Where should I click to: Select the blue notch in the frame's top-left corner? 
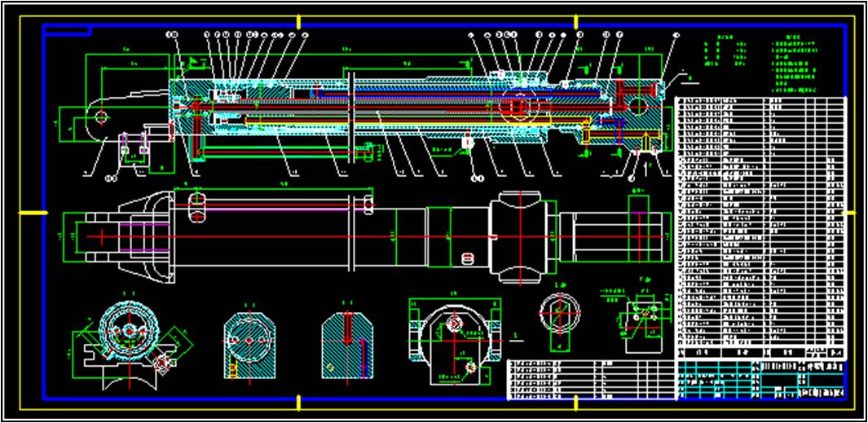pos(67,31)
